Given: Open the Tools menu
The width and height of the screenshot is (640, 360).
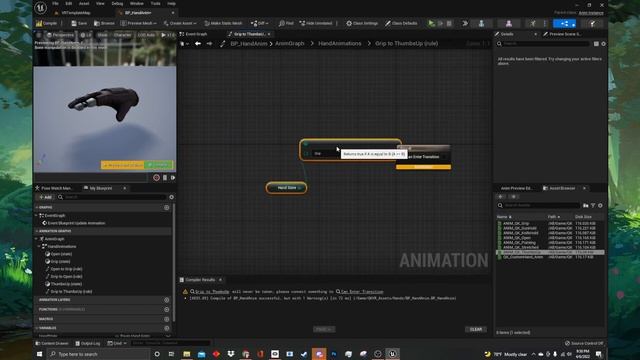Looking at the screenshot, I should tap(156, 4).
